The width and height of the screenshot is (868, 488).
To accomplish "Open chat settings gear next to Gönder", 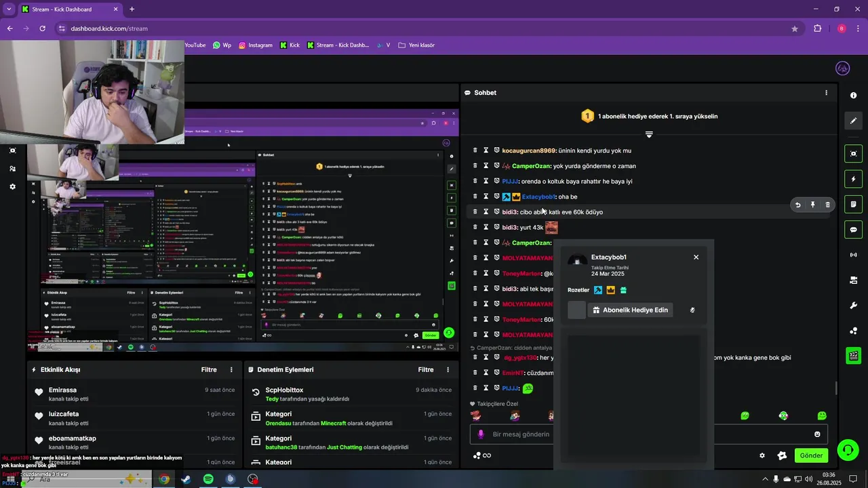I will 762,455.
